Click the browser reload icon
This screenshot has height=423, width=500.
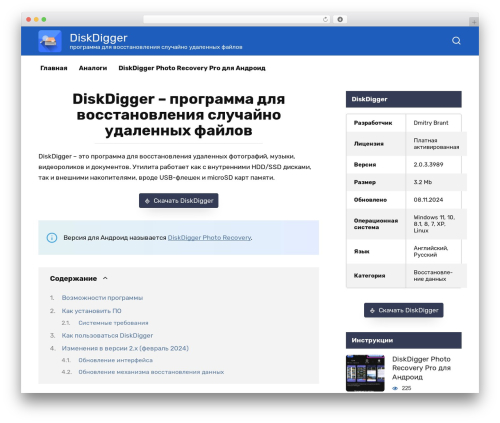coord(325,19)
